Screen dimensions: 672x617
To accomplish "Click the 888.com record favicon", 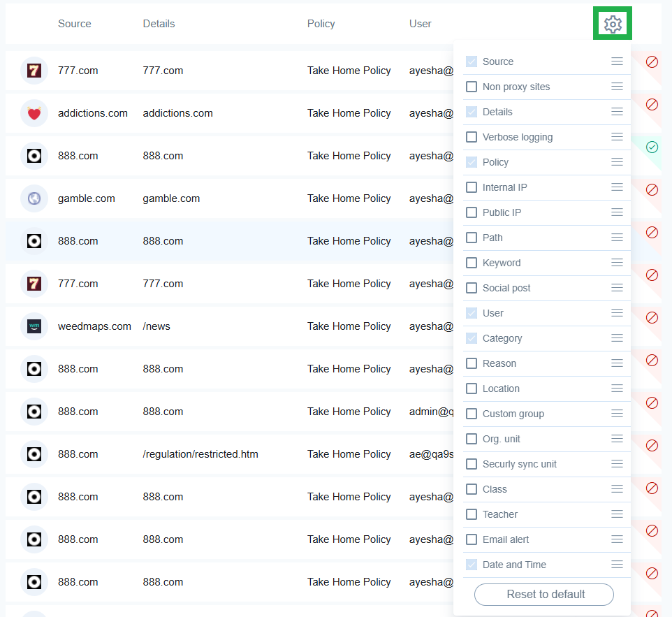I will 34,156.
